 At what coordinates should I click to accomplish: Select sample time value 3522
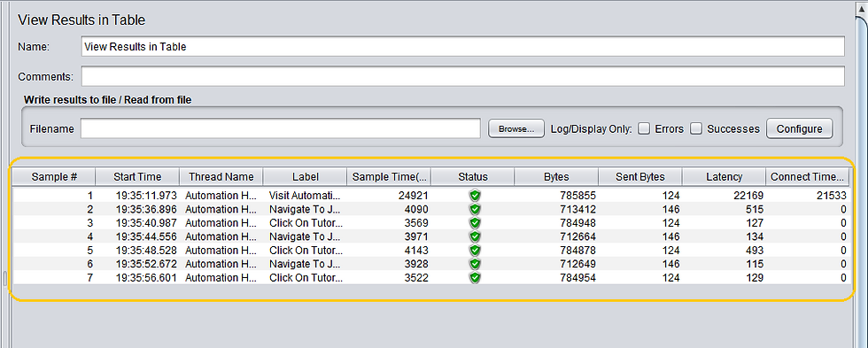415,278
